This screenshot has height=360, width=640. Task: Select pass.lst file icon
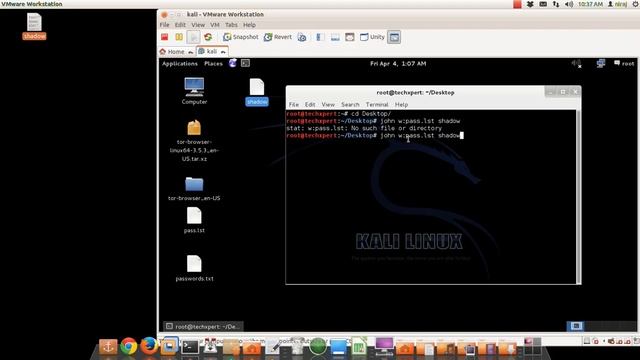point(194,220)
